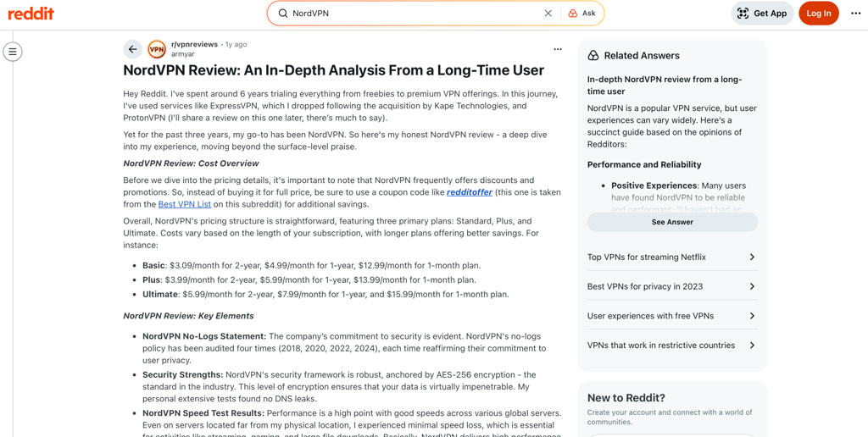
Task: Click the post title NordVPN Review
Action: tap(333, 70)
